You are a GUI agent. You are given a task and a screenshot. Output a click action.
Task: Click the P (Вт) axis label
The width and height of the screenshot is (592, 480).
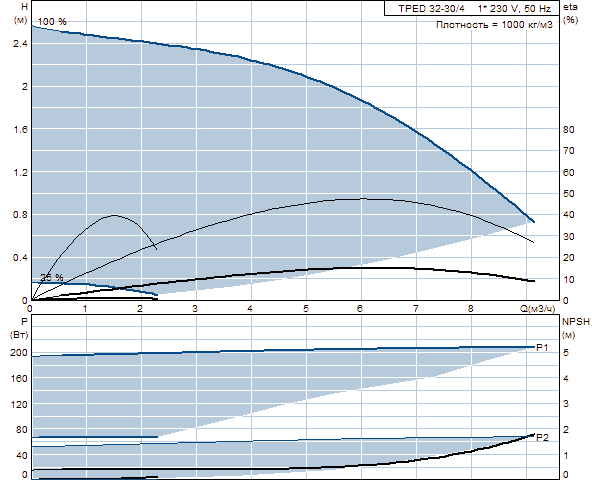(x=20, y=328)
